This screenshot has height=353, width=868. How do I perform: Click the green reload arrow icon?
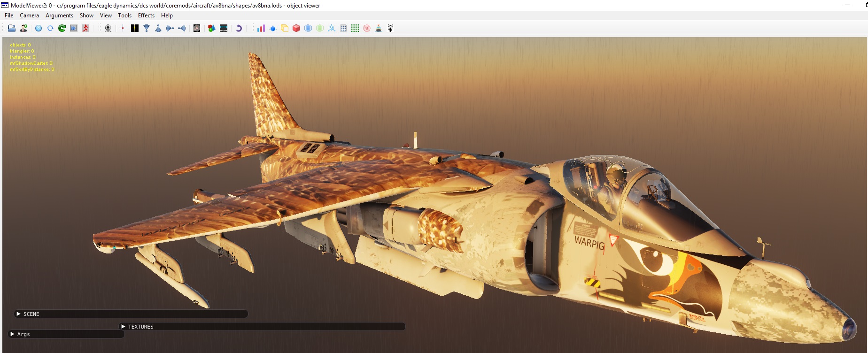(x=62, y=28)
